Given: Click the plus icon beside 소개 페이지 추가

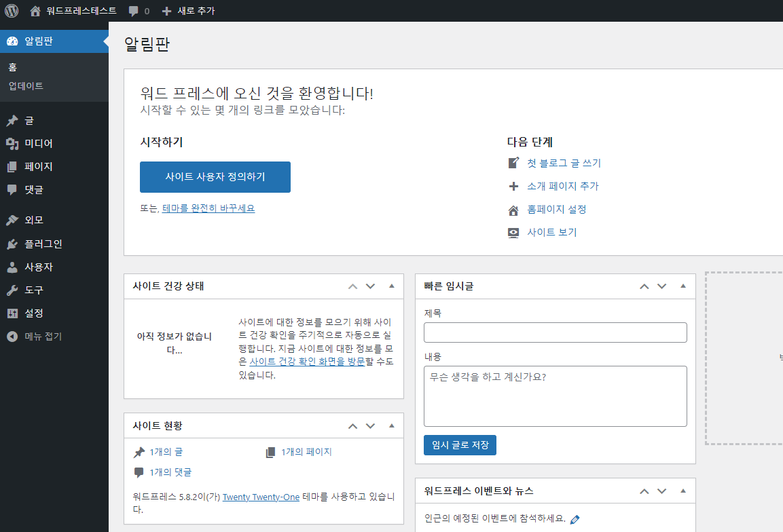Looking at the screenshot, I should click(x=513, y=186).
